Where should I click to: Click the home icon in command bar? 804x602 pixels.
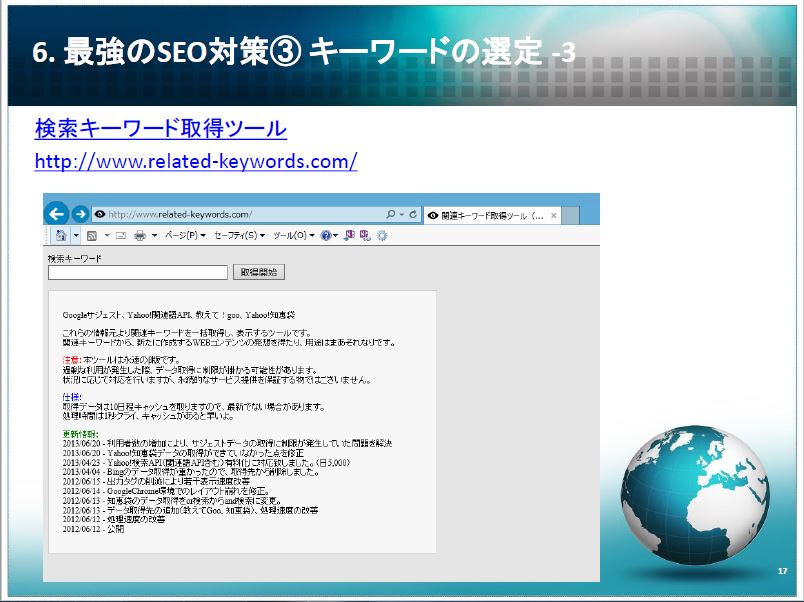point(61,236)
